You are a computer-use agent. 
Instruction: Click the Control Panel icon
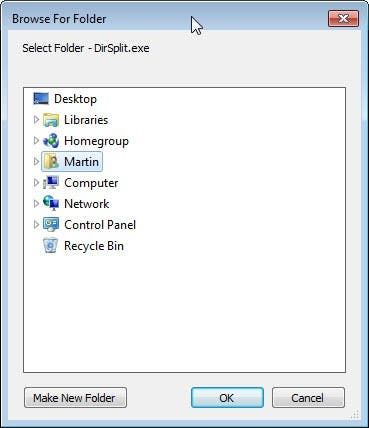[x=51, y=224]
